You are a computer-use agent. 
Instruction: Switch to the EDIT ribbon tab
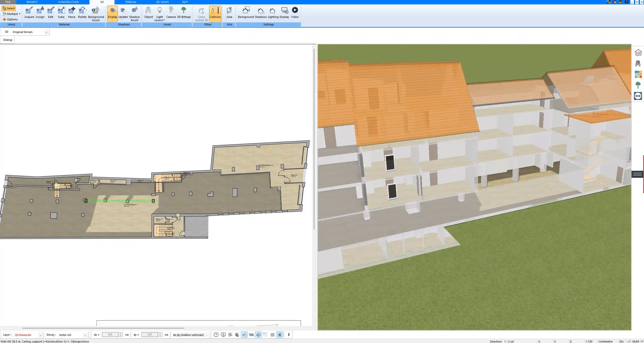point(185,2)
